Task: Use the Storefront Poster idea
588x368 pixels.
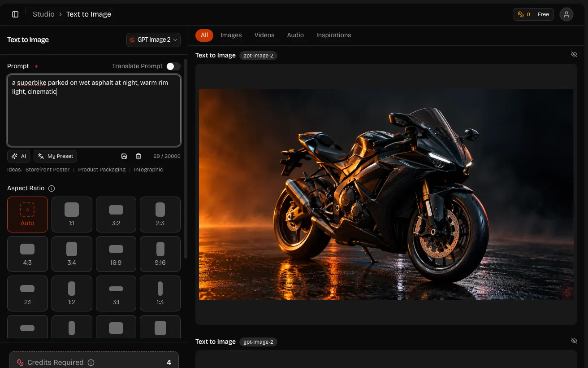Action: click(48, 170)
